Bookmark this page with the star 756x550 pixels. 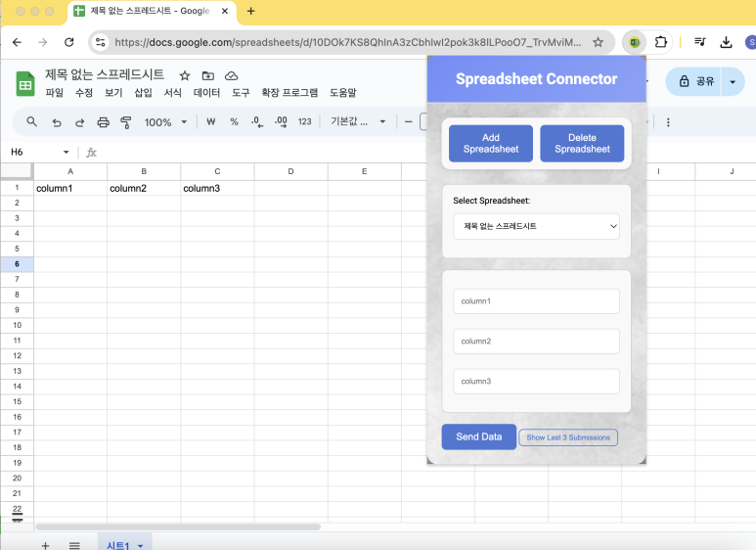click(x=598, y=42)
